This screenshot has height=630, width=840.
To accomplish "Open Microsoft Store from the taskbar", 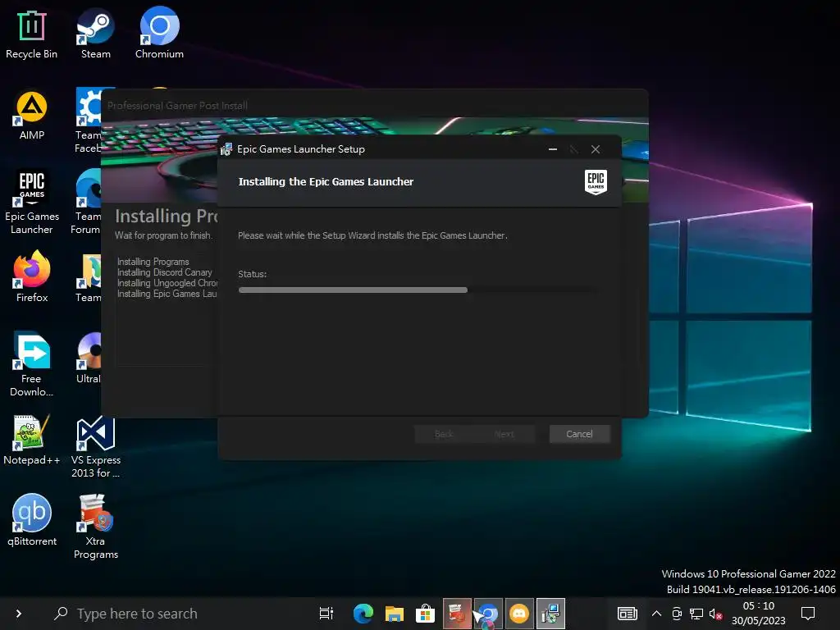I will click(425, 614).
